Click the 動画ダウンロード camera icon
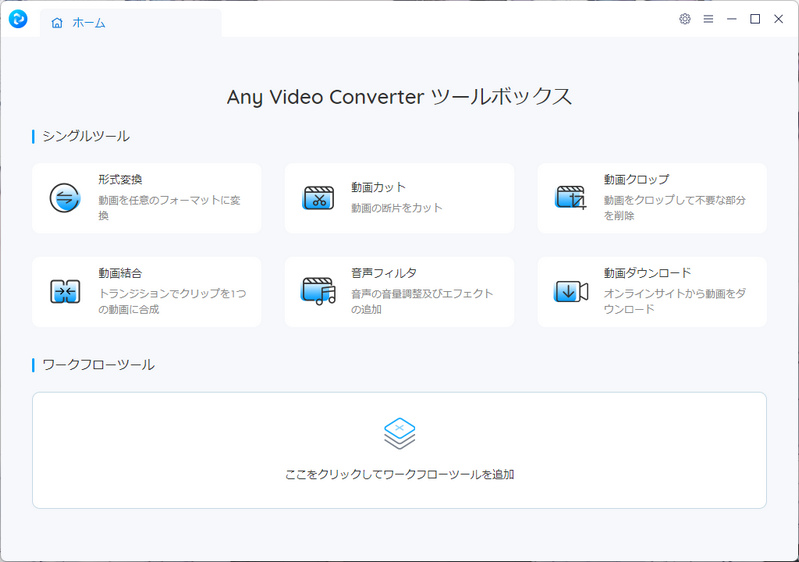 click(x=571, y=291)
